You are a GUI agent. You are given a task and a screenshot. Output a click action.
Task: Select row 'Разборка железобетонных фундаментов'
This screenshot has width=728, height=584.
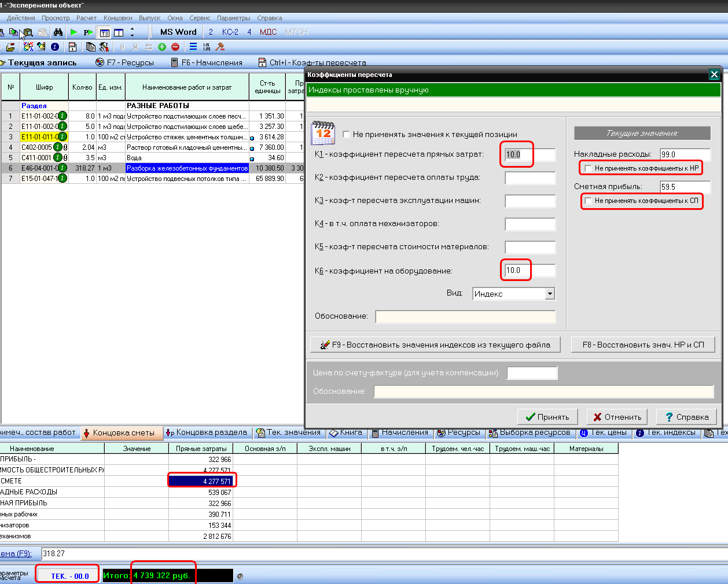coord(187,168)
